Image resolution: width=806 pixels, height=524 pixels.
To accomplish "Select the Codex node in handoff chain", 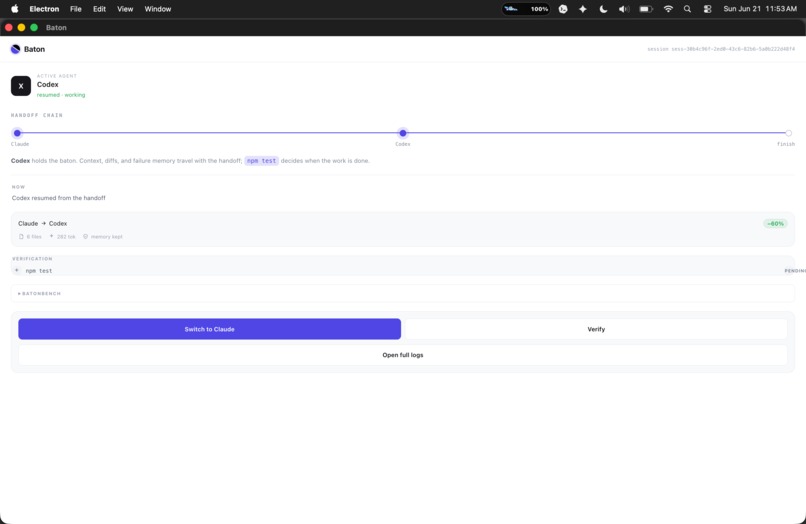I will [x=402, y=133].
